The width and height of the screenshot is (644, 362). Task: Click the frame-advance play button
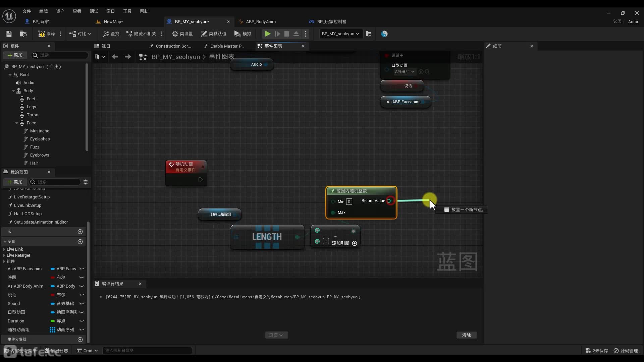(x=277, y=34)
